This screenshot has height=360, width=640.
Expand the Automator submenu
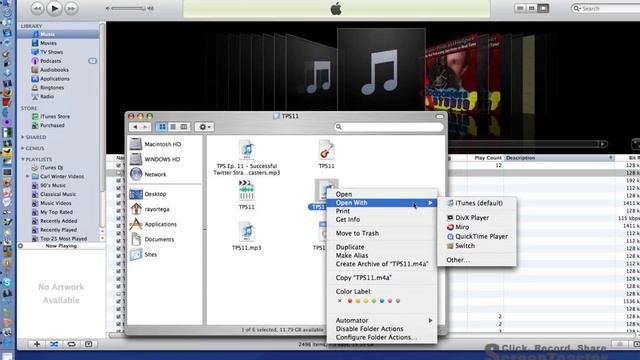(382, 320)
